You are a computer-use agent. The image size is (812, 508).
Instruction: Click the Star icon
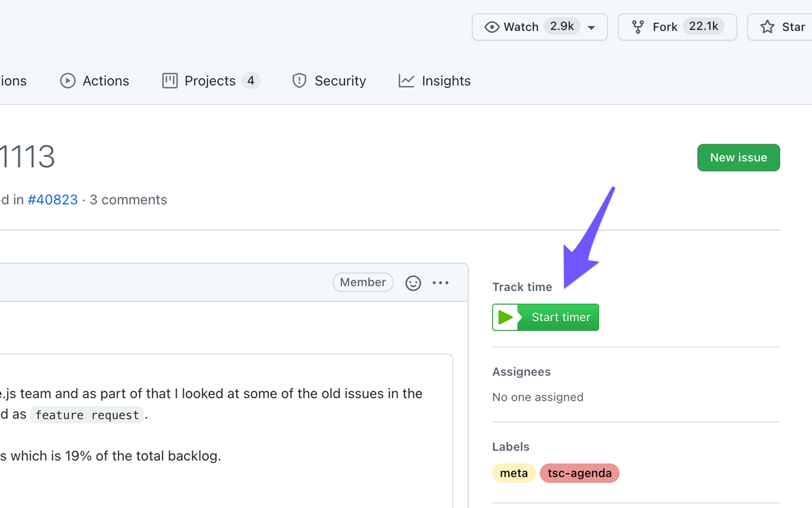pos(768,27)
